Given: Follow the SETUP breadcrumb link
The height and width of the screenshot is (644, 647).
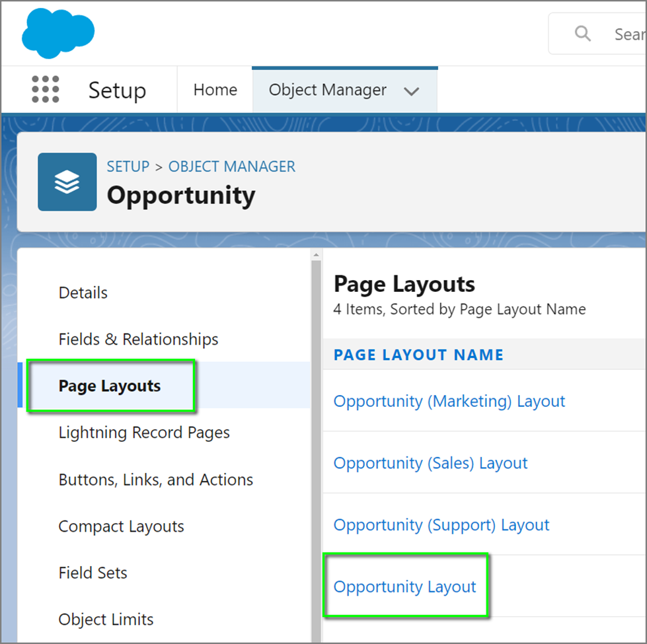Looking at the screenshot, I should click(x=128, y=166).
